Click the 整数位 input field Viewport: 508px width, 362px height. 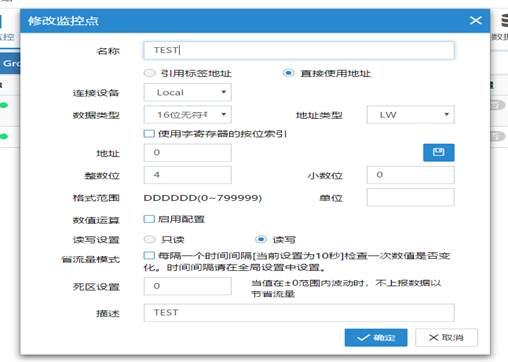tap(188, 175)
